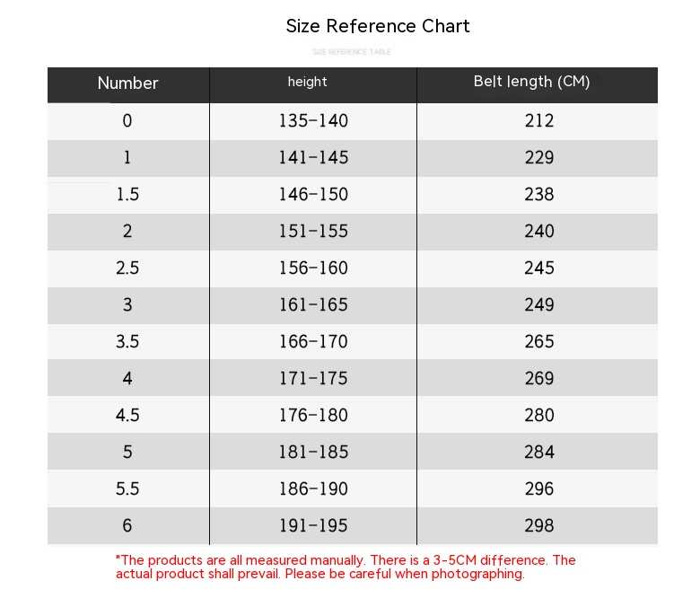Click the red measurement disclaimer note
The width and height of the screenshot is (700, 598).
pos(346,567)
